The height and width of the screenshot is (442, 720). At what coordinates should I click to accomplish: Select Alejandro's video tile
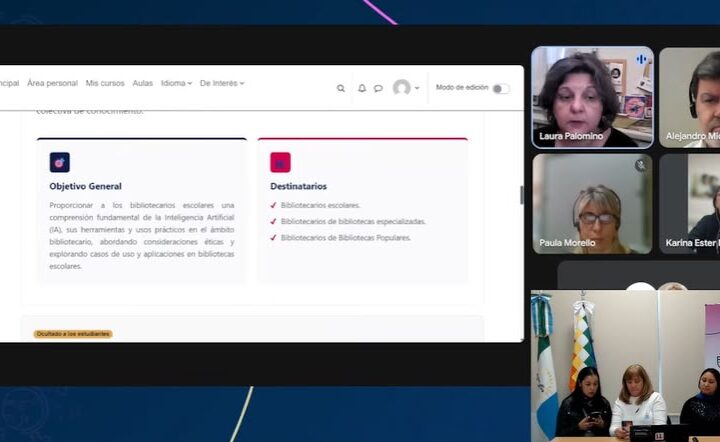(690, 97)
